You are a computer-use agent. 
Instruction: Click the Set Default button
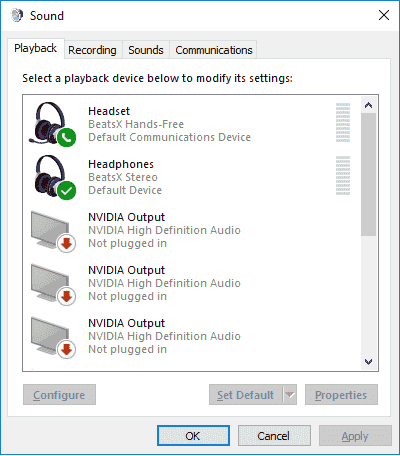coord(246,395)
